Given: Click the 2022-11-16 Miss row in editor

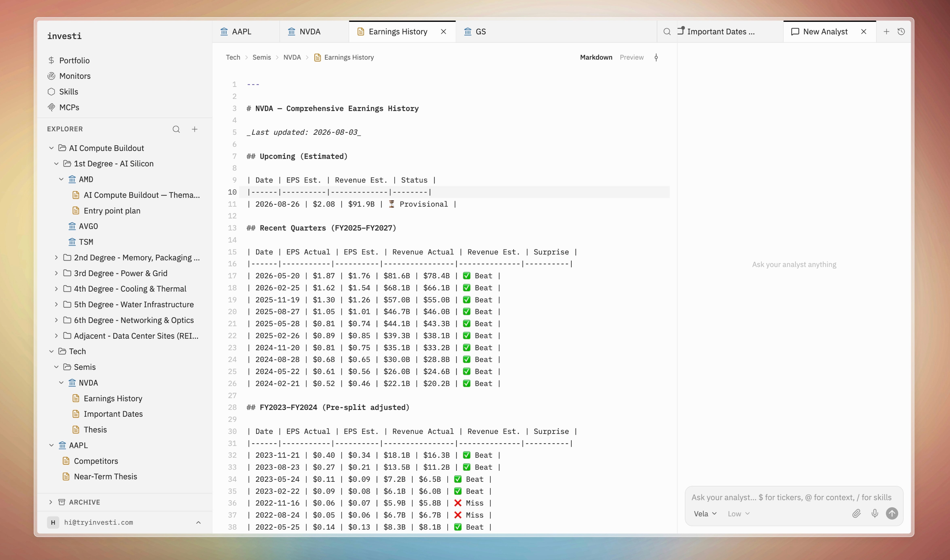Looking at the screenshot, I should click(x=369, y=503).
